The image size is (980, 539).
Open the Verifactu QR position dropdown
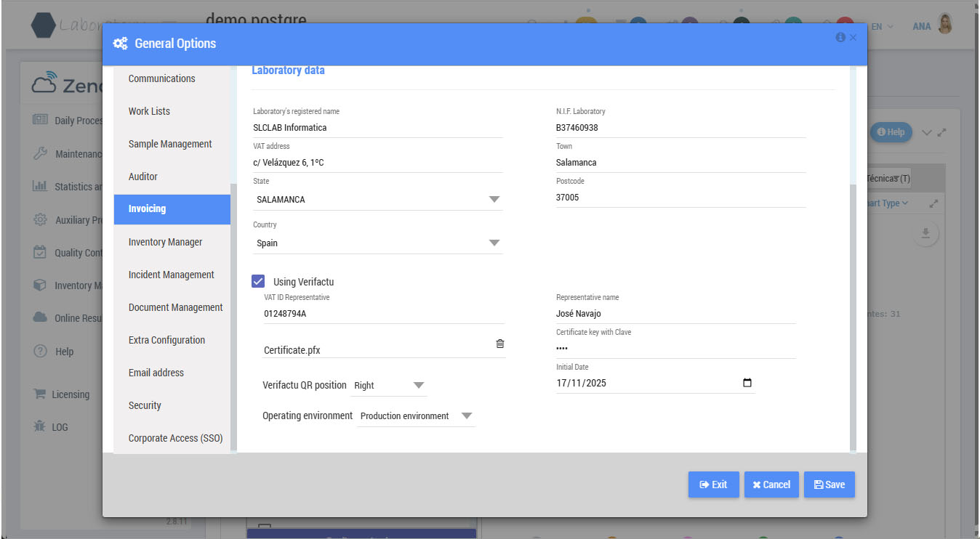[389, 385]
